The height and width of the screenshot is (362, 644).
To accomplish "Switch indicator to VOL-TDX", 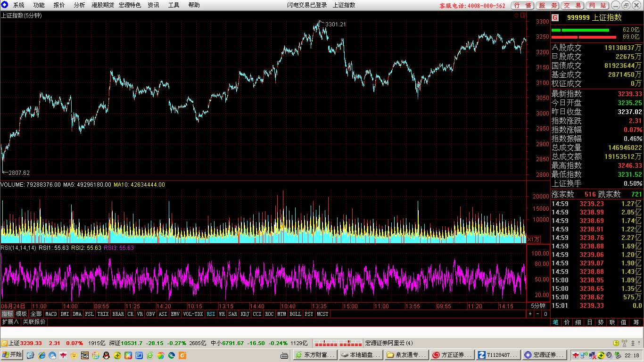I will [x=193, y=313].
